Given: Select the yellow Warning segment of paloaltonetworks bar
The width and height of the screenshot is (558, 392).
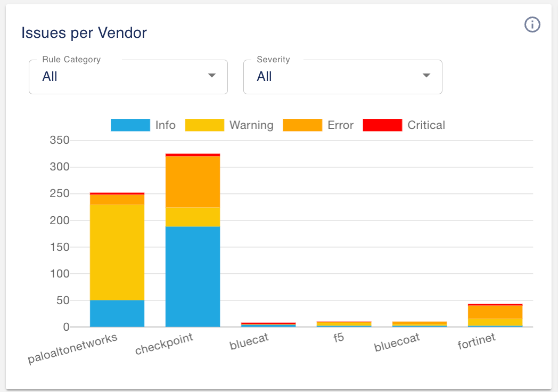Looking at the screenshot, I should 117,252.
